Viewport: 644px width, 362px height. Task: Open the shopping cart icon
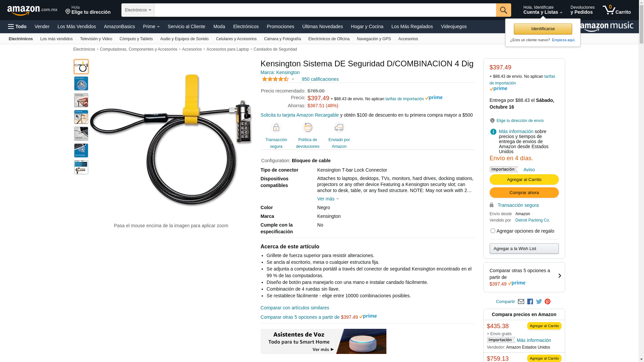tap(616, 10)
